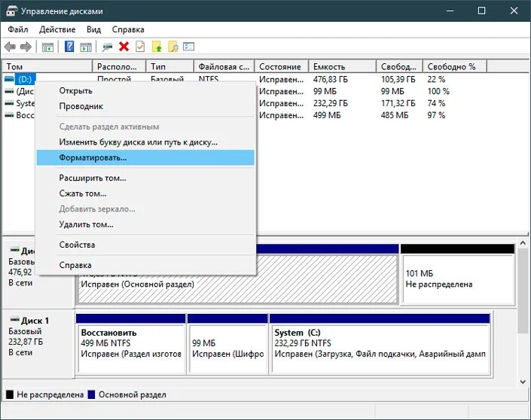Maximize the Управление дисками window

click(481, 11)
